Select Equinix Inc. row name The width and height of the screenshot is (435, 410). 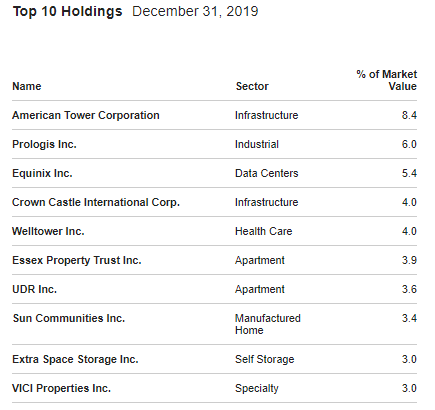(x=42, y=173)
